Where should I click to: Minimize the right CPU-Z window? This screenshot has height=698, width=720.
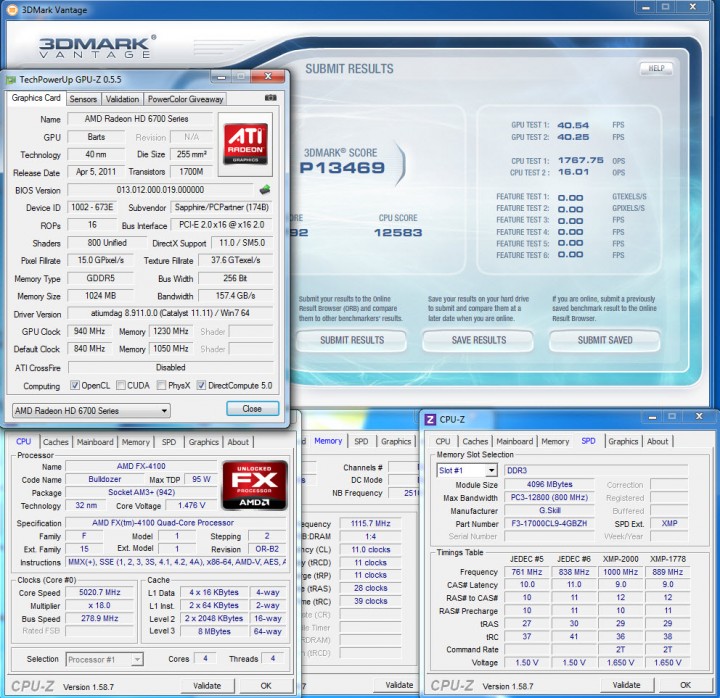[x=652, y=417]
